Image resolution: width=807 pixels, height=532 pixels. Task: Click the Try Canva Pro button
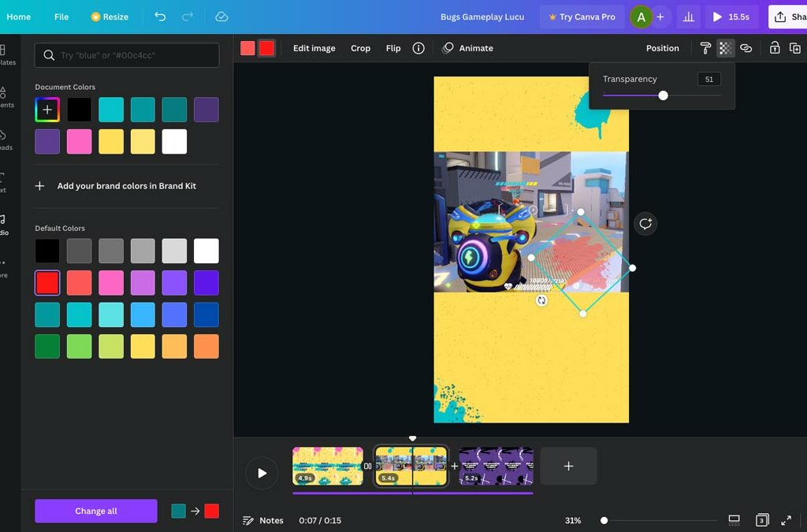[580, 17]
